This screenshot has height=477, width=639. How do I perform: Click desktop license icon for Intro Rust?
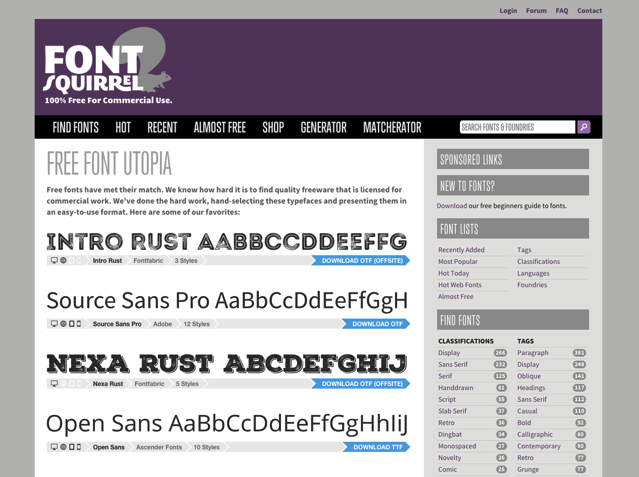(54, 261)
